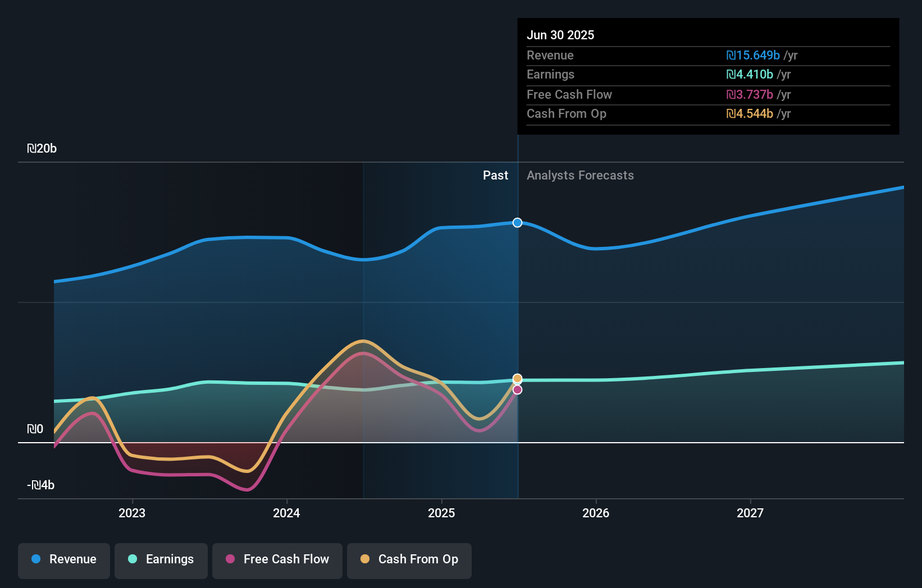Switch to the Past section of the chart
Screen dimensions: 922x588
point(495,175)
